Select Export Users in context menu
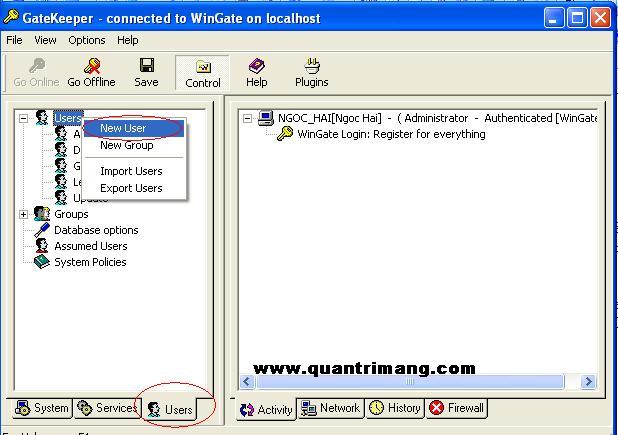The height and width of the screenshot is (435, 618). [x=134, y=188]
